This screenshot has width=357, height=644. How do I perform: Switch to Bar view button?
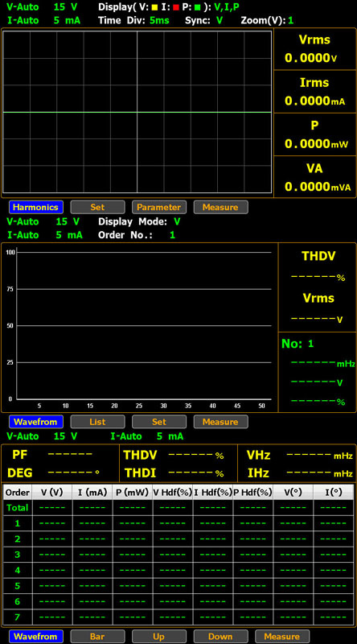[97, 637]
